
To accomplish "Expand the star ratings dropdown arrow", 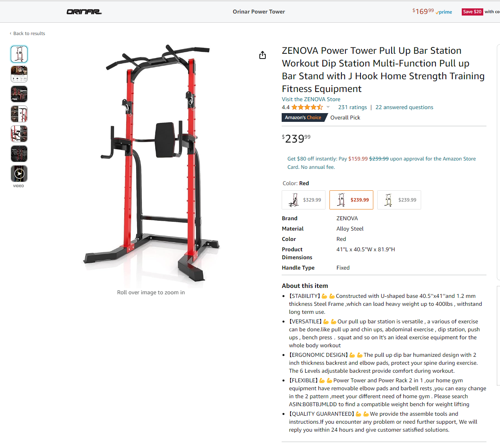I will (328, 107).
